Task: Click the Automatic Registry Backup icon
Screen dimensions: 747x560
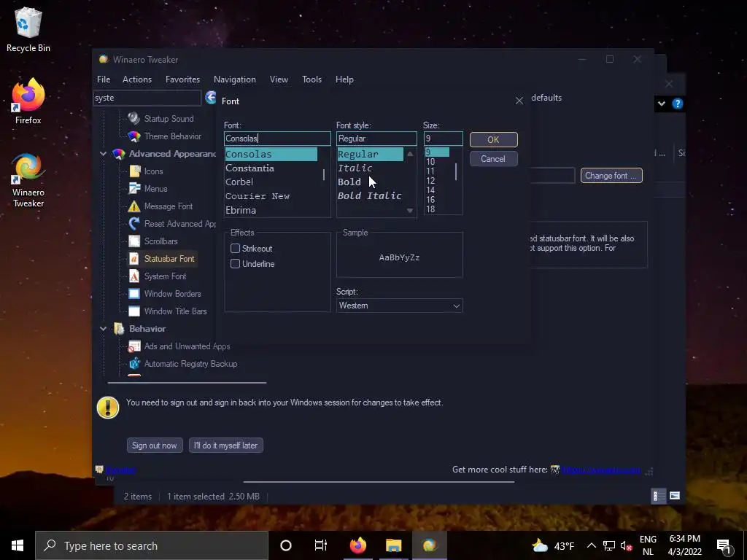Action: pyautogui.click(x=134, y=364)
